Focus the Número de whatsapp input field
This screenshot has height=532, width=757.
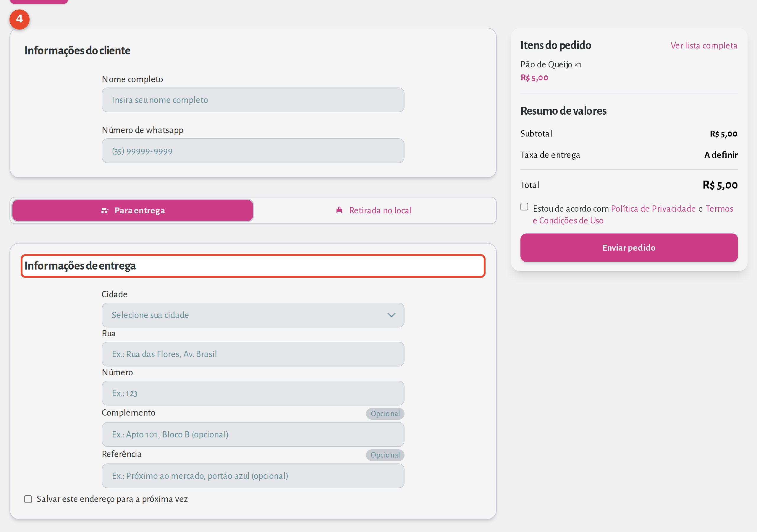(x=253, y=151)
